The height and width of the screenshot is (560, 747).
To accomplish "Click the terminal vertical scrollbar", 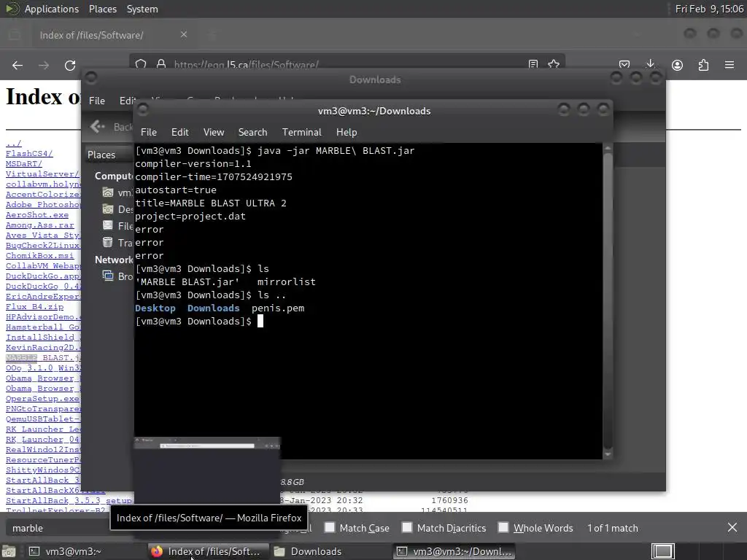I will pos(608,300).
